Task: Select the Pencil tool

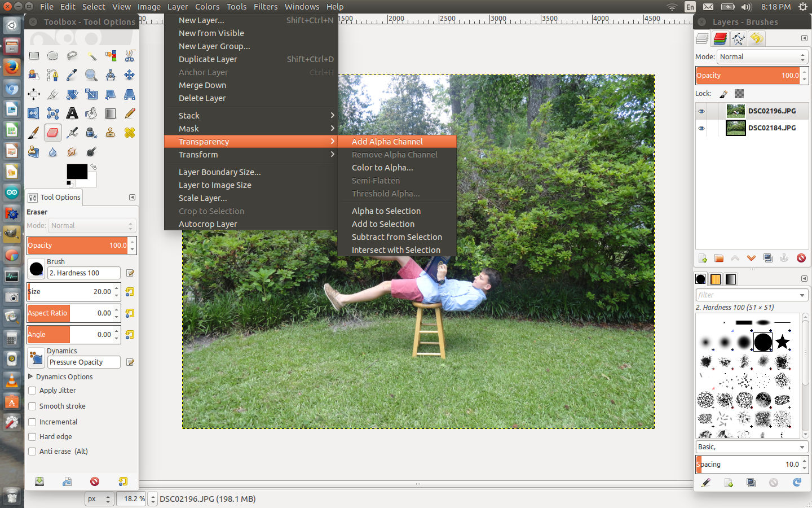Action: click(x=130, y=113)
